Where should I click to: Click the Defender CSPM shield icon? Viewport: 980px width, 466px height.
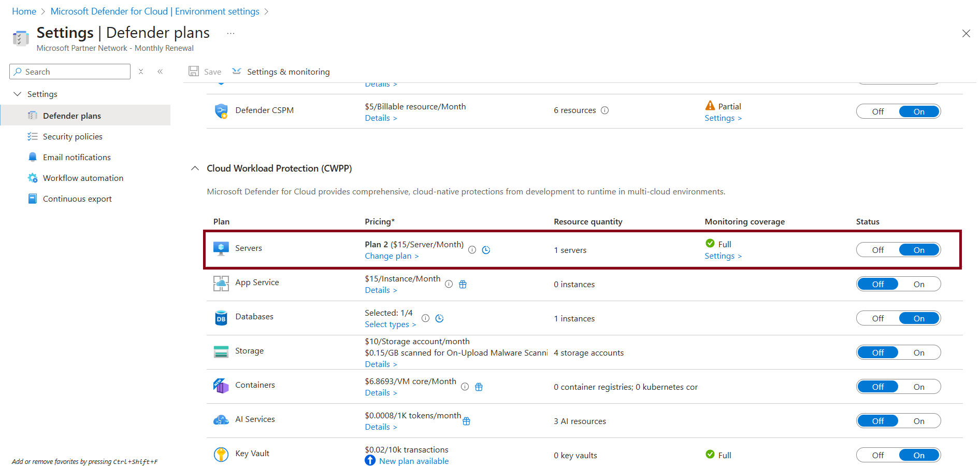point(221,111)
